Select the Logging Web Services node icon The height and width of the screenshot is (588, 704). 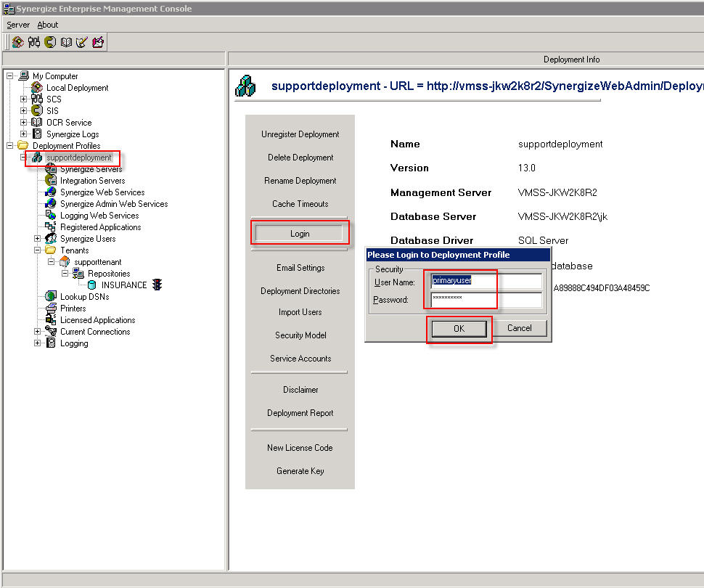pyautogui.click(x=51, y=216)
